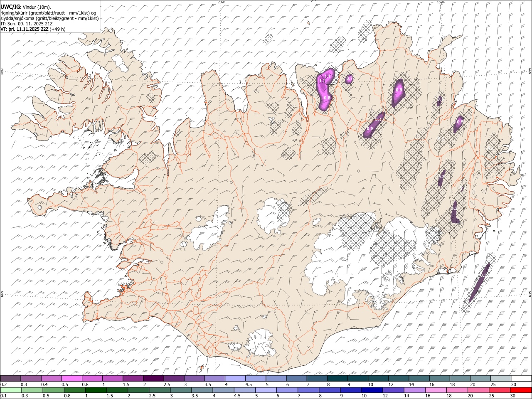Click the '(+49 h)' forecast offset text
The image size is (532, 399).
tap(57, 29)
